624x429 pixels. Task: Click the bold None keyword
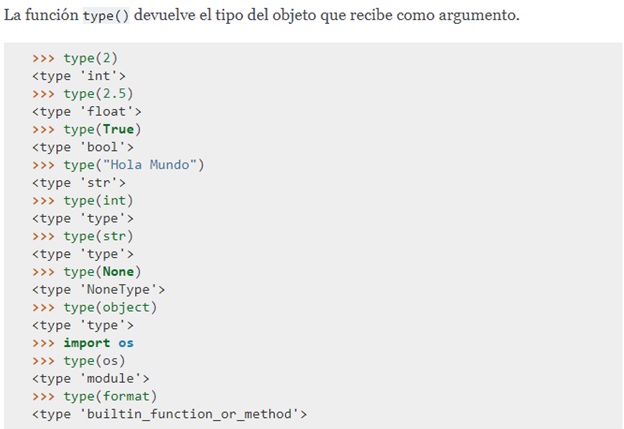tap(119, 272)
